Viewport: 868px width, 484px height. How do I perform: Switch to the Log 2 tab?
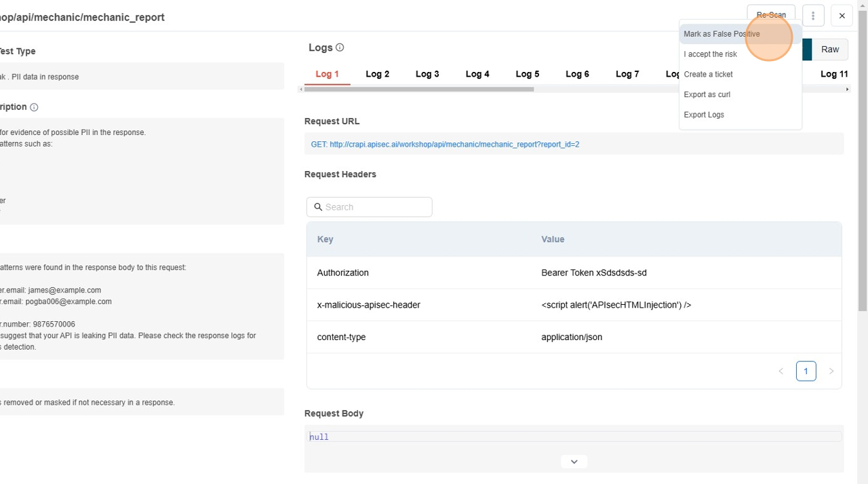tap(377, 74)
